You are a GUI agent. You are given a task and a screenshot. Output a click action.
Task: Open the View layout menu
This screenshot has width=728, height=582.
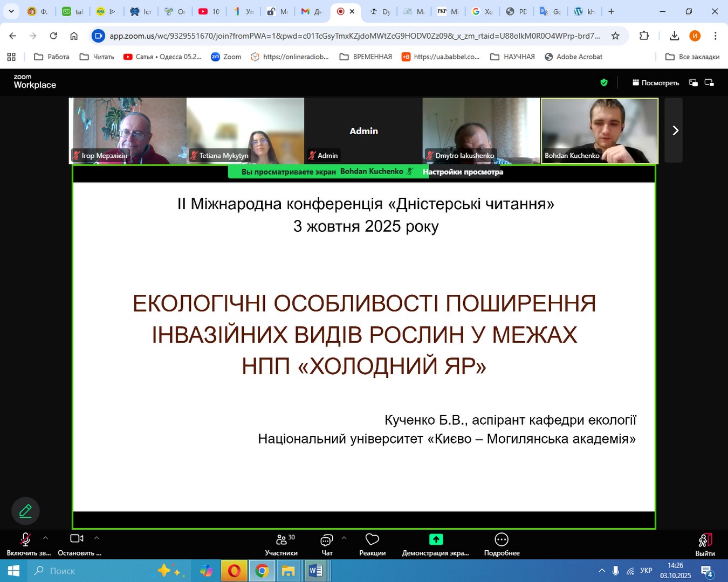tap(656, 83)
